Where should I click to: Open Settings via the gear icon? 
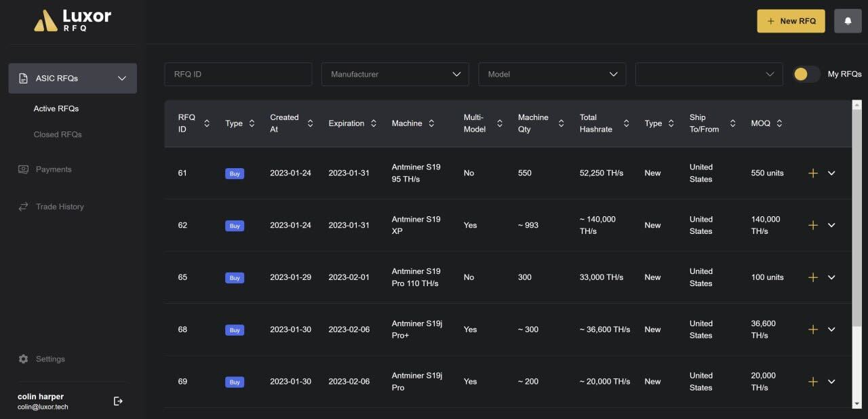point(22,359)
